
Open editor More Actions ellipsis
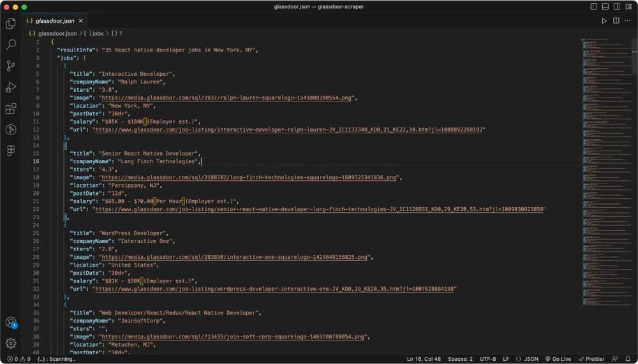tap(627, 21)
